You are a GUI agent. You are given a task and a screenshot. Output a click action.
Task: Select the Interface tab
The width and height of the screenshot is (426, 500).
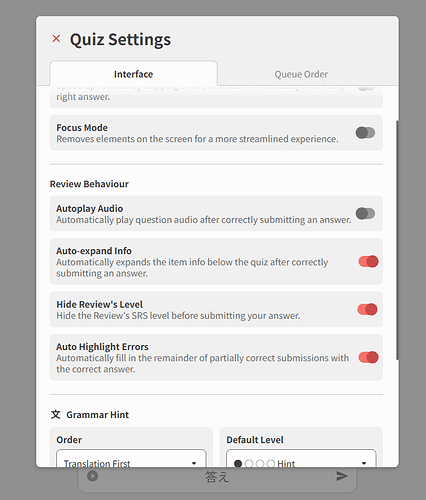tap(133, 73)
